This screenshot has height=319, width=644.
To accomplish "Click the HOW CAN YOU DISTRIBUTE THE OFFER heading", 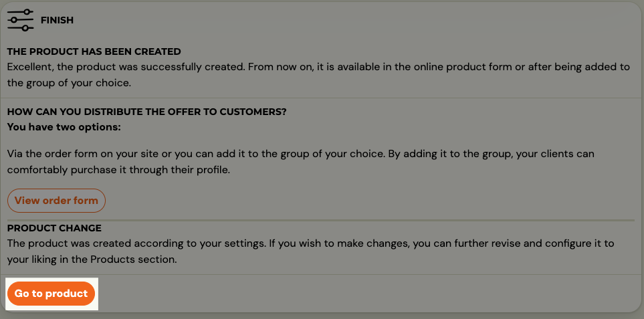I will pos(146,112).
